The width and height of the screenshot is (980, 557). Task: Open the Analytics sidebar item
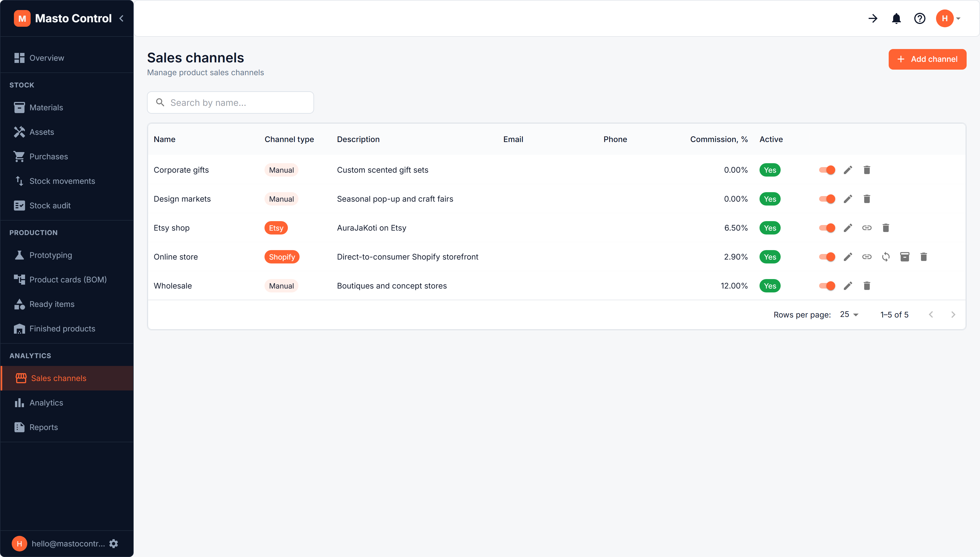tap(67, 403)
